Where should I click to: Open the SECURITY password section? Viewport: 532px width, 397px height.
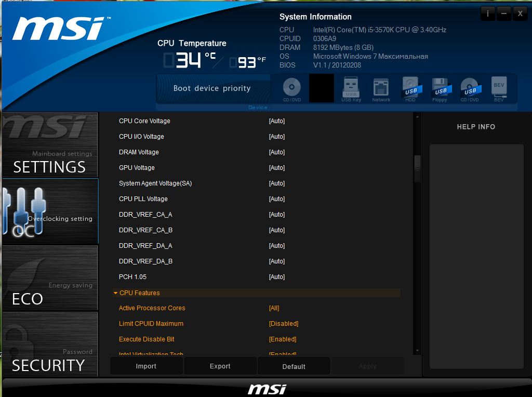(50, 344)
